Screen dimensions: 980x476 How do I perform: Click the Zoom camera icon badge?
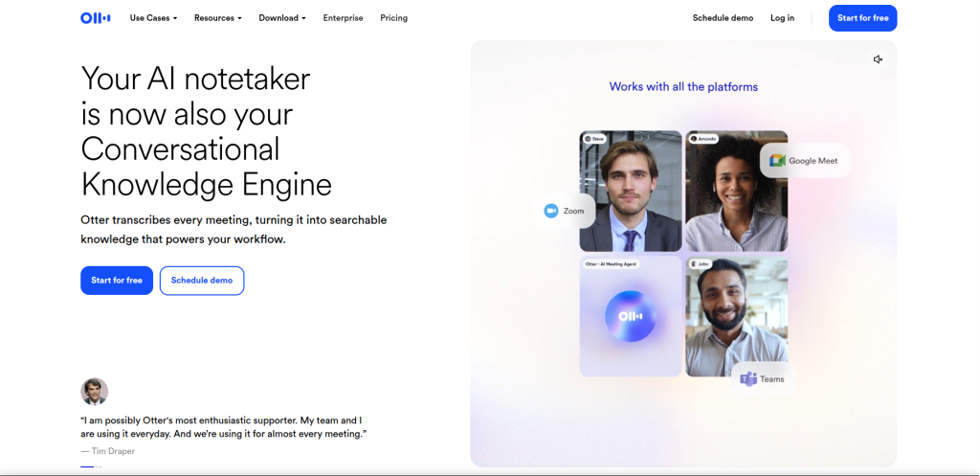click(x=550, y=211)
